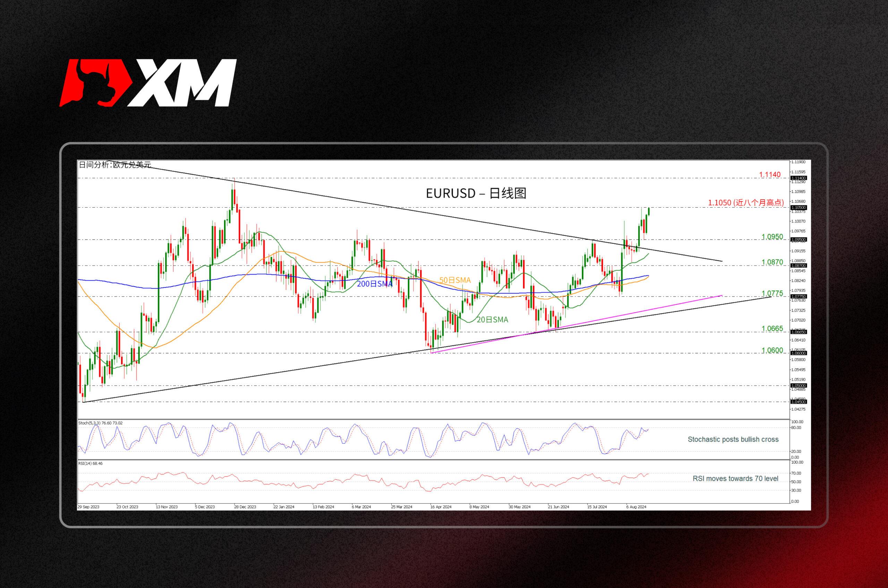888x588 pixels.
Task: Click the black '1.11400' price axis tag
Action: click(799, 178)
